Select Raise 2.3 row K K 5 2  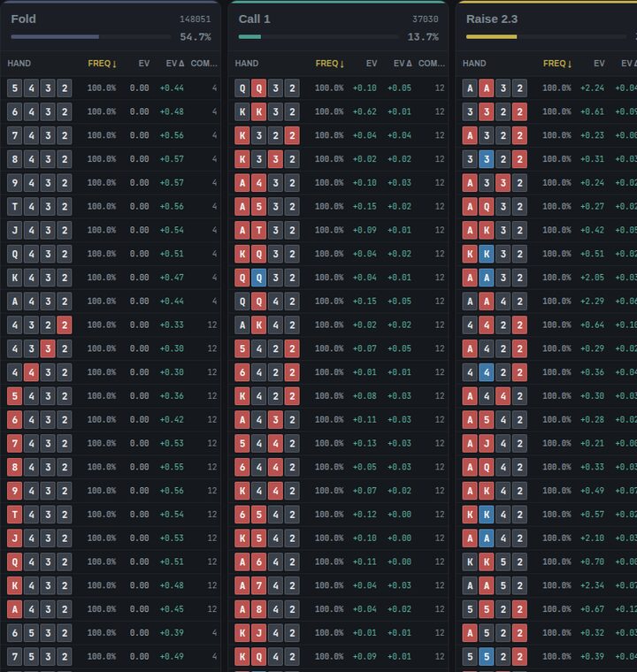click(x=547, y=561)
